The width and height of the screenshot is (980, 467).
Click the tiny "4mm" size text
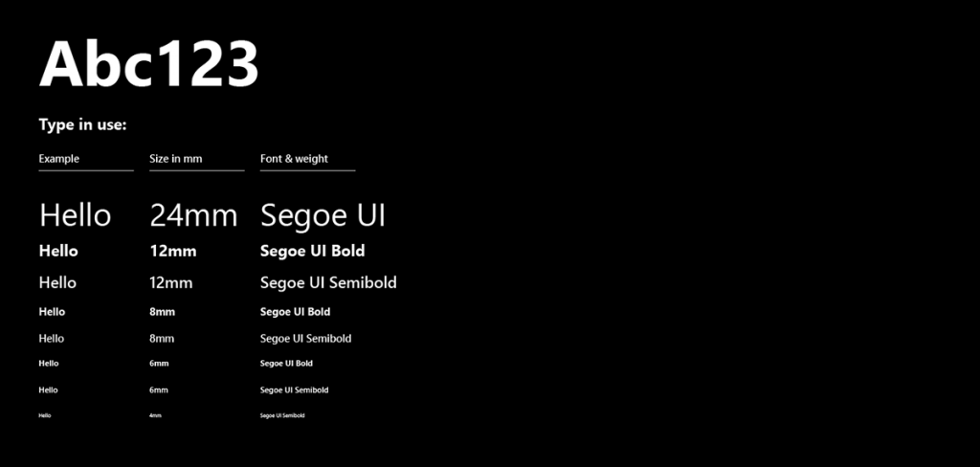pos(155,416)
